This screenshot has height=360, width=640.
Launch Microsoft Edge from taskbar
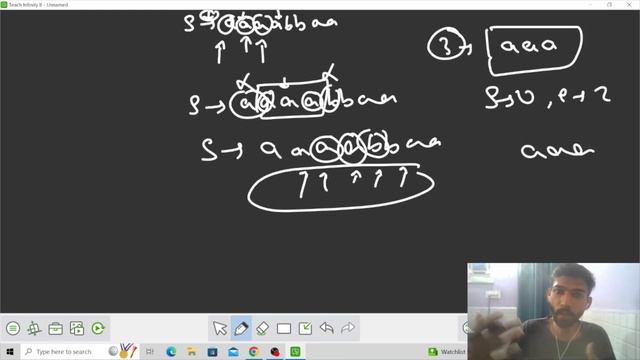pyautogui.click(x=171, y=351)
